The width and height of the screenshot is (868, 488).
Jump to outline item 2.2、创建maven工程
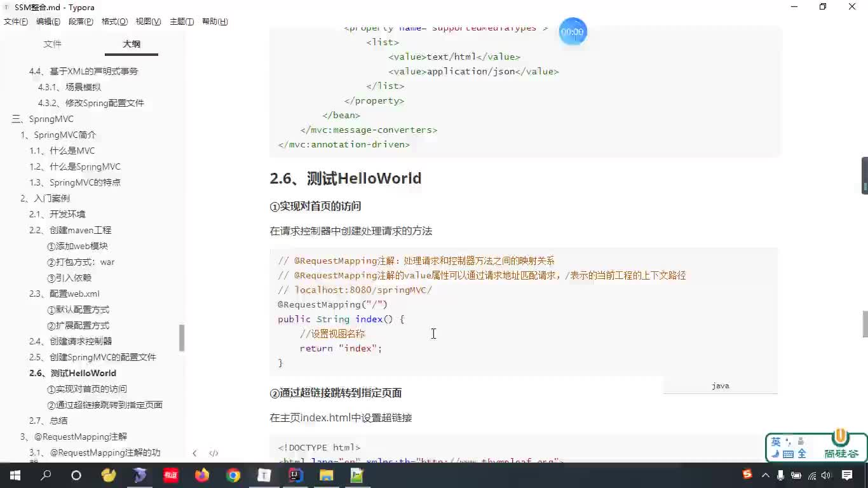click(x=70, y=230)
